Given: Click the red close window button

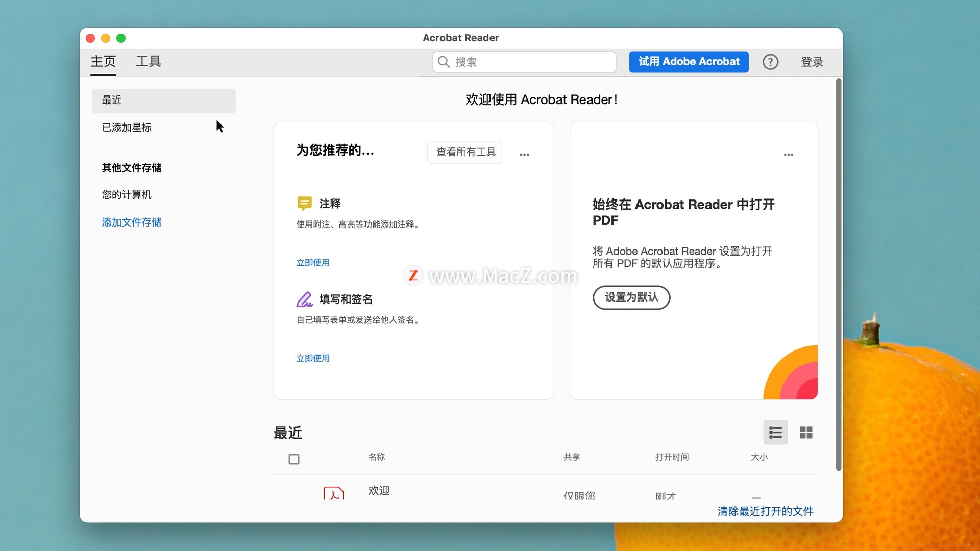Looking at the screenshot, I should coord(90,38).
